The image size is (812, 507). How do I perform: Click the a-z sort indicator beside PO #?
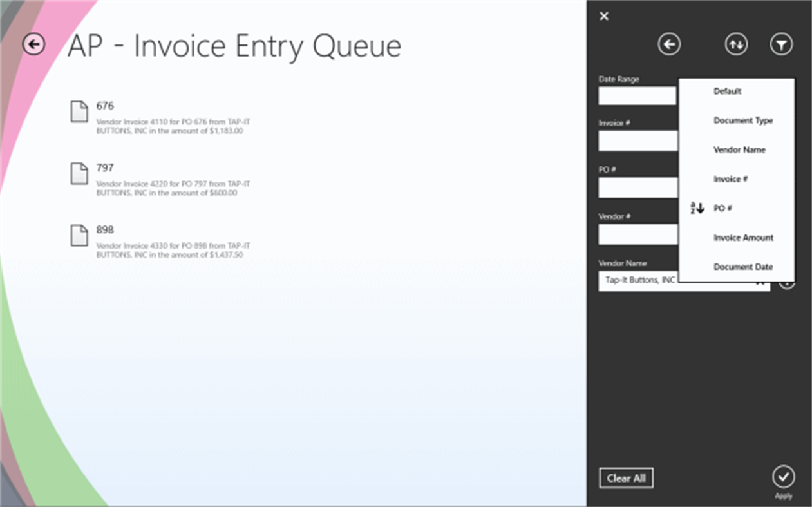[x=695, y=208]
